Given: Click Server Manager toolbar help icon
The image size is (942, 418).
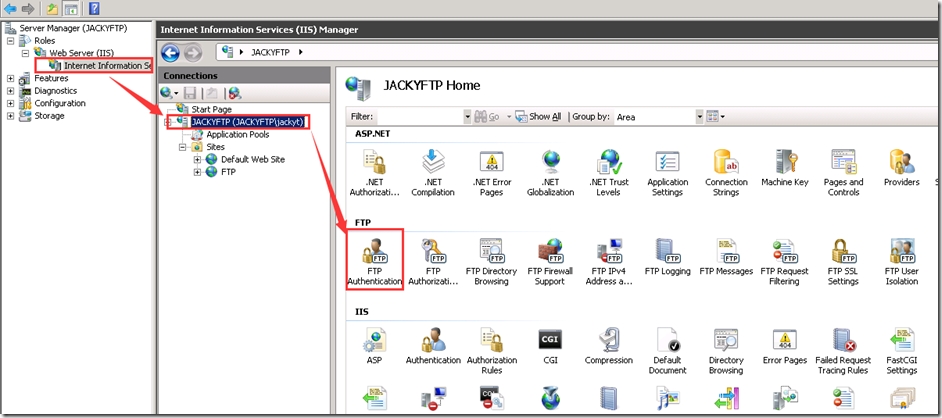Looking at the screenshot, I should pyautogui.click(x=94, y=8).
